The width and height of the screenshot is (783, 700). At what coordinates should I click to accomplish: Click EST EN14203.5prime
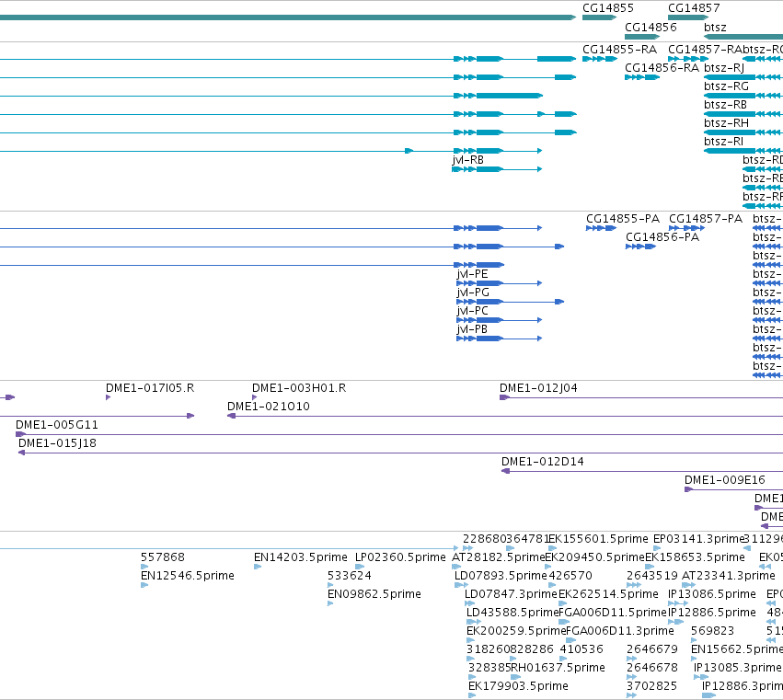click(301, 557)
